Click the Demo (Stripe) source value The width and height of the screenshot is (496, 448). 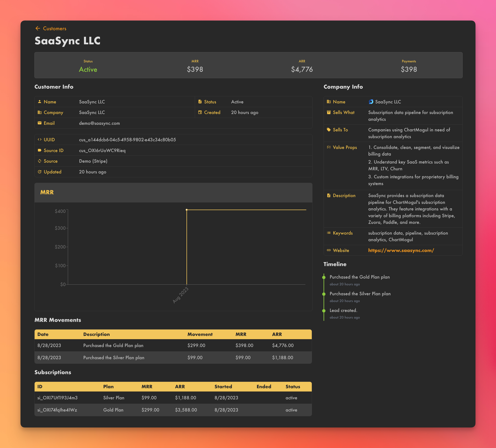click(93, 161)
